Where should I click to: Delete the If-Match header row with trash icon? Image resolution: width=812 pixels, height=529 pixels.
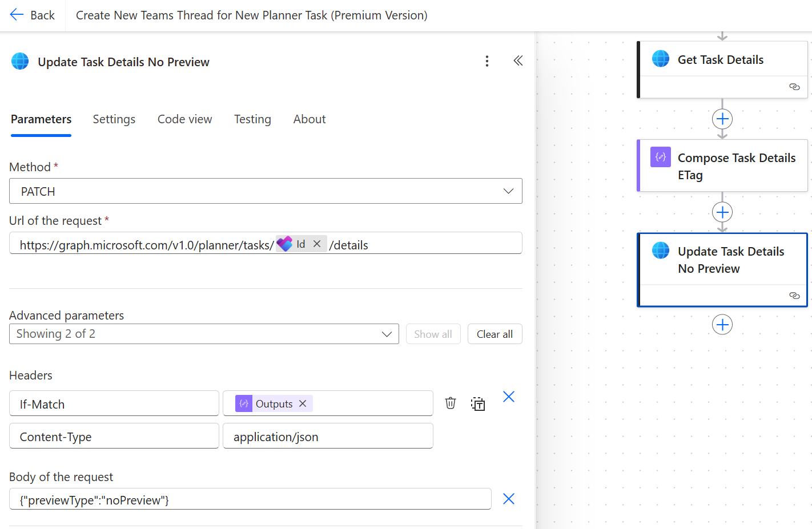coord(451,403)
